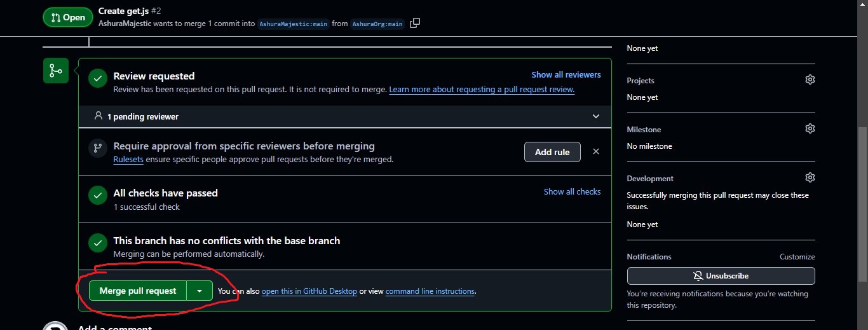Screen dimensions: 868x330
Task: Click the Development sidebar heading
Action: tap(650, 179)
